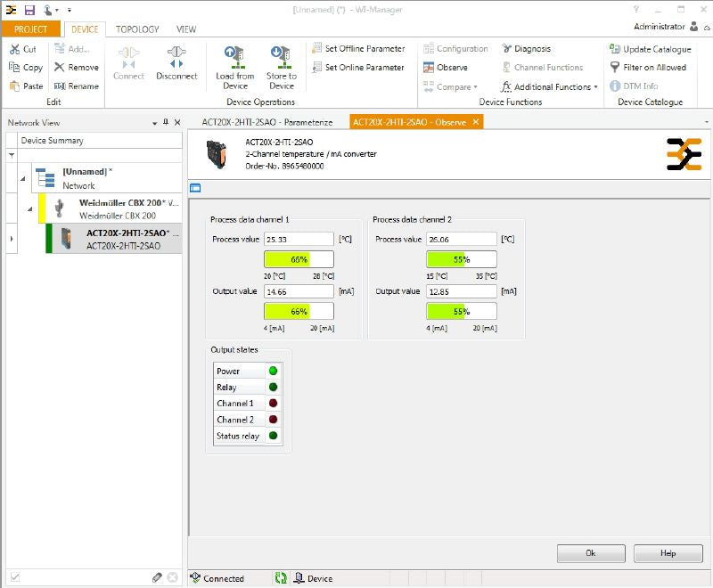The height and width of the screenshot is (588, 713).
Task: Click channel 1 process value progress bar
Action: tap(299, 259)
